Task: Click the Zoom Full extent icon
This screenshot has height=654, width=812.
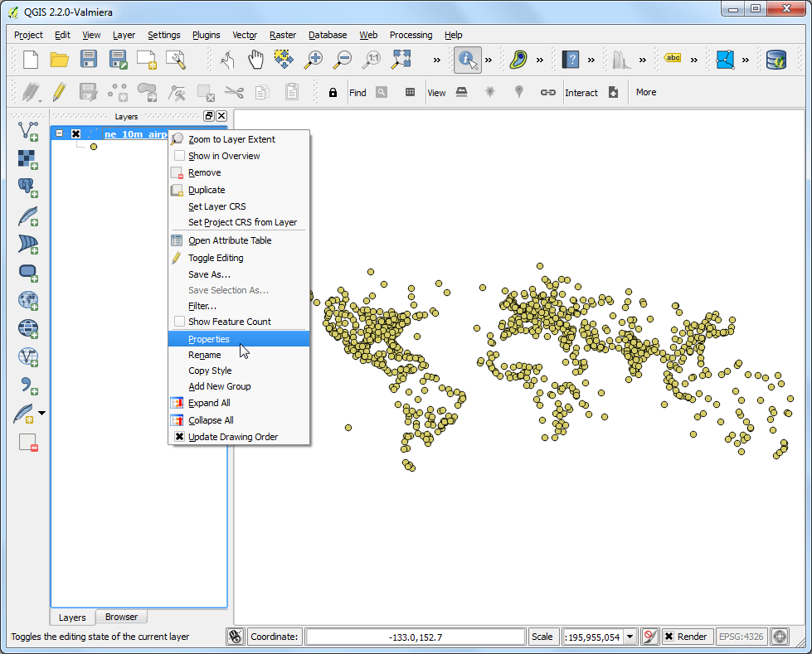Action: (401, 59)
